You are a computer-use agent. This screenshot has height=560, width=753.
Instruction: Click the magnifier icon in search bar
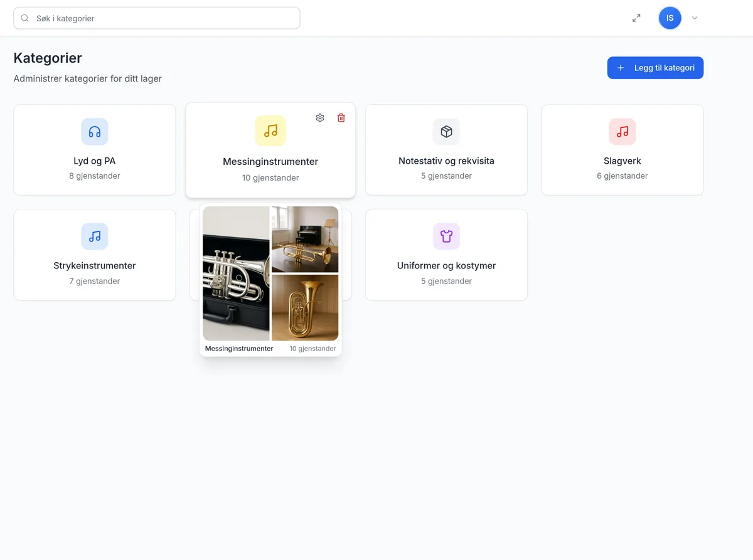[25, 18]
